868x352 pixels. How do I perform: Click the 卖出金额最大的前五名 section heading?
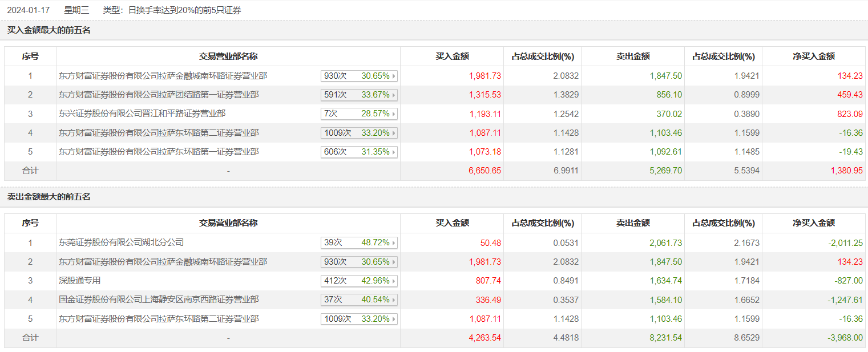pos(49,197)
